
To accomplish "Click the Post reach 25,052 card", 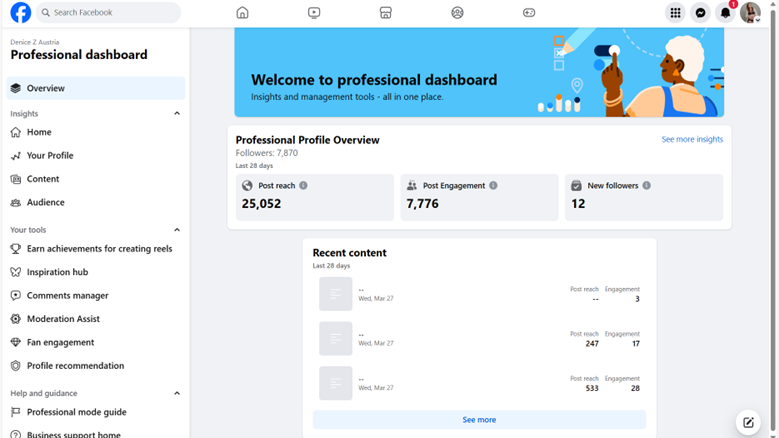I will click(x=314, y=197).
